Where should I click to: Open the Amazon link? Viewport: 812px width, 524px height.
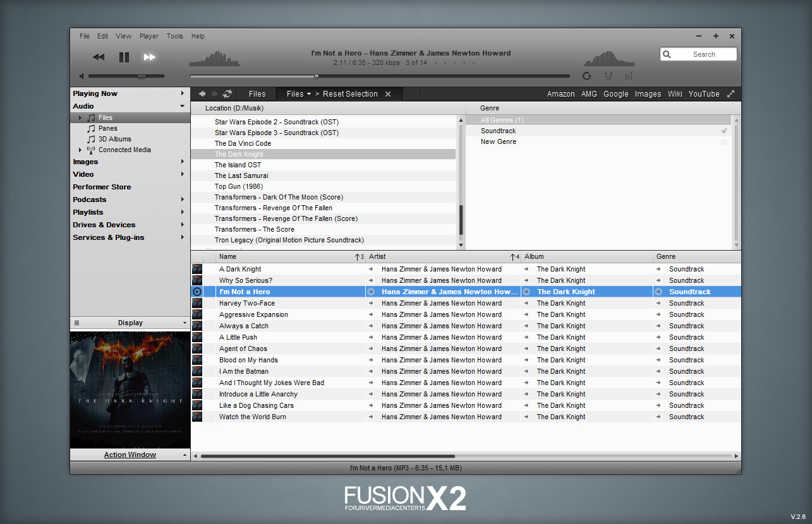[x=561, y=93]
